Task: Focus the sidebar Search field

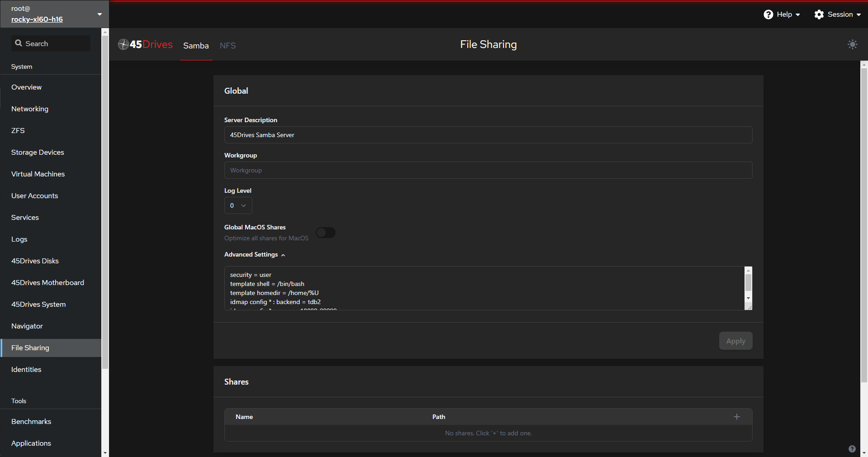Action: click(51, 43)
